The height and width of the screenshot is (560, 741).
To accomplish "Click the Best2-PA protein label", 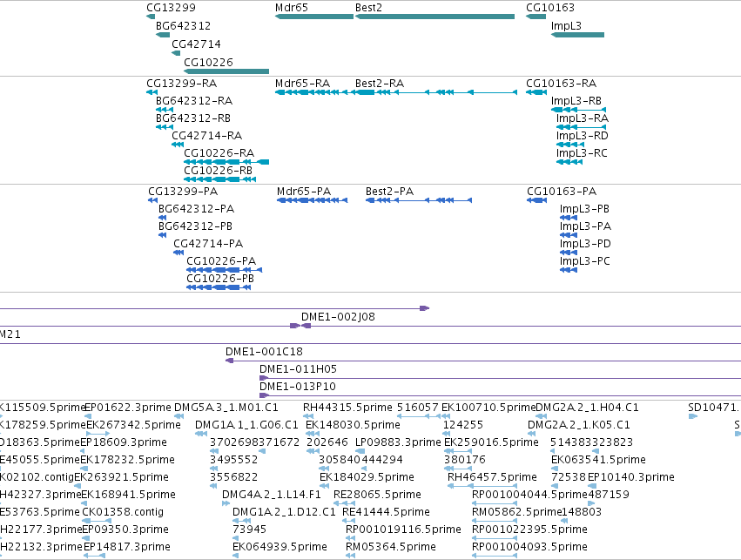I will click(389, 192).
